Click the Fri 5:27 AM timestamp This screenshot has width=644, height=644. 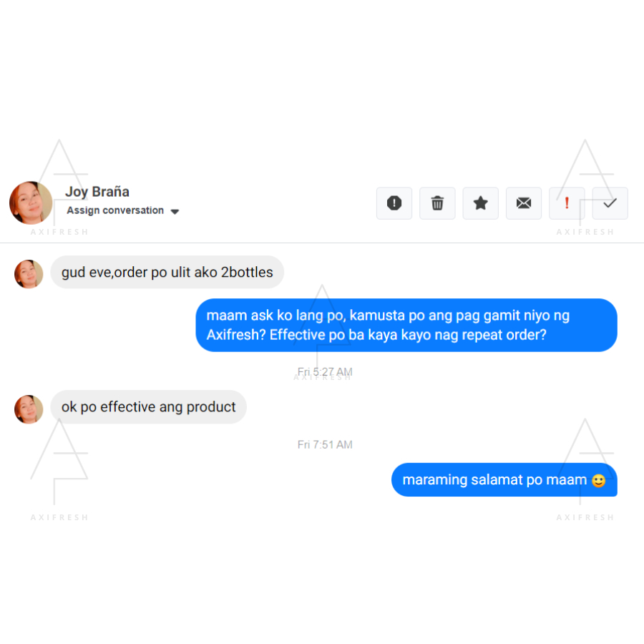coord(325,371)
